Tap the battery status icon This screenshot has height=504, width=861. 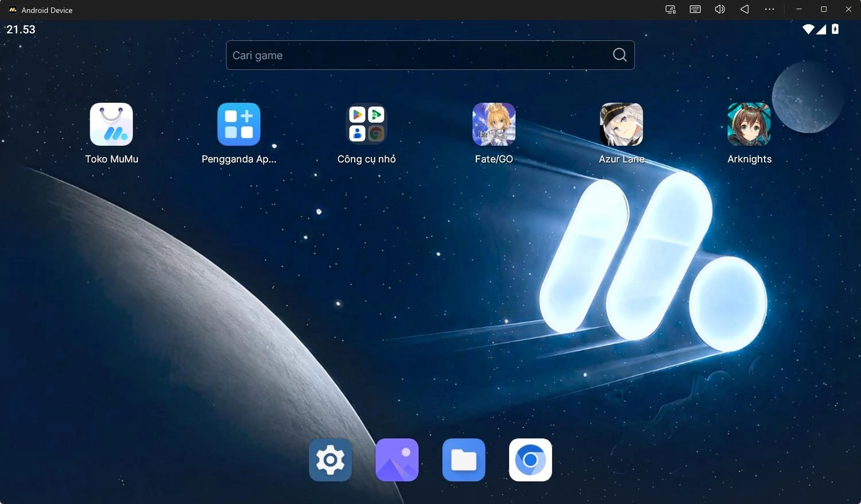835,29
